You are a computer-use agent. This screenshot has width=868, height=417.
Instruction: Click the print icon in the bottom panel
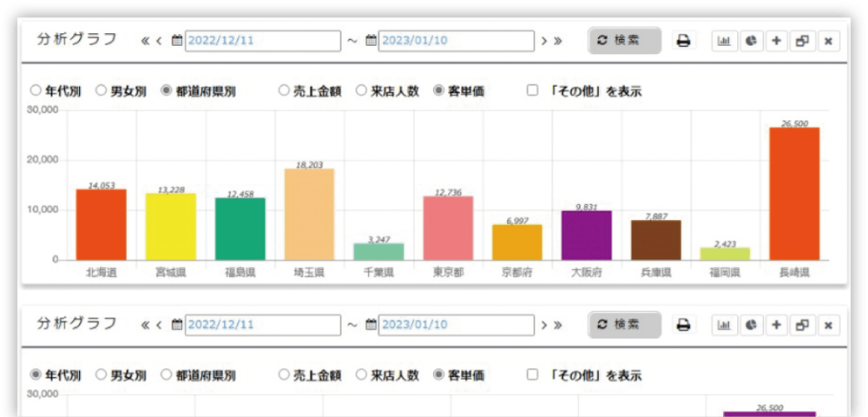[683, 325]
